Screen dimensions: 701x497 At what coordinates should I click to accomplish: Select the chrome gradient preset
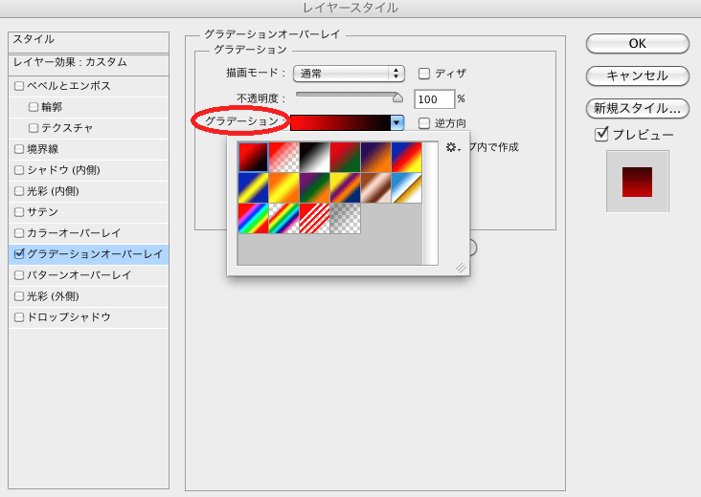click(406, 188)
